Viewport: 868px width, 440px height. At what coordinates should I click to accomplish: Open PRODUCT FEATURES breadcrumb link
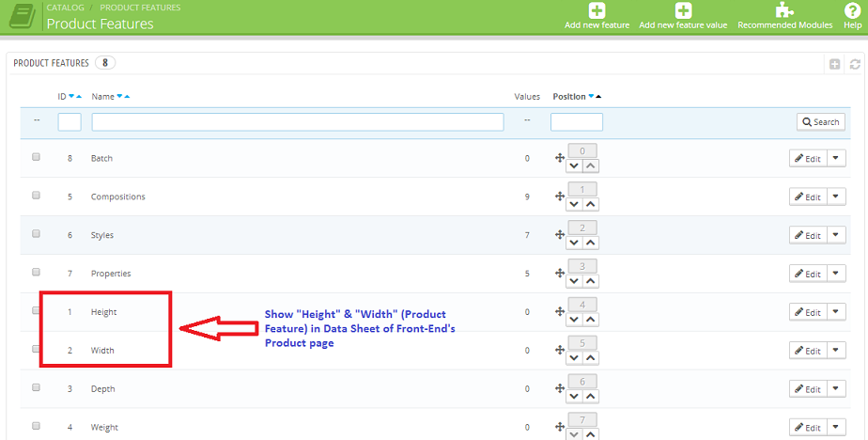[x=140, y=8]
